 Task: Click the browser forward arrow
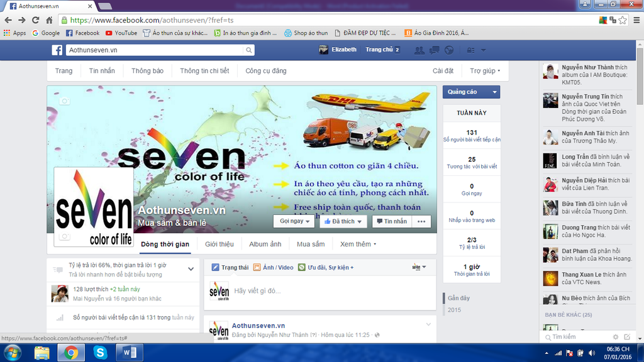tap(22, 20)
